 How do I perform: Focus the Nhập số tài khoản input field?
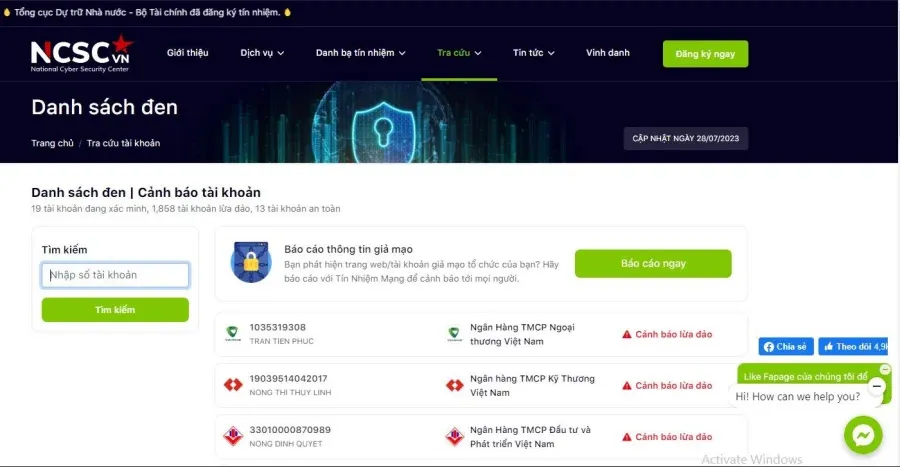pyautogui.click(x=115, y=275)
